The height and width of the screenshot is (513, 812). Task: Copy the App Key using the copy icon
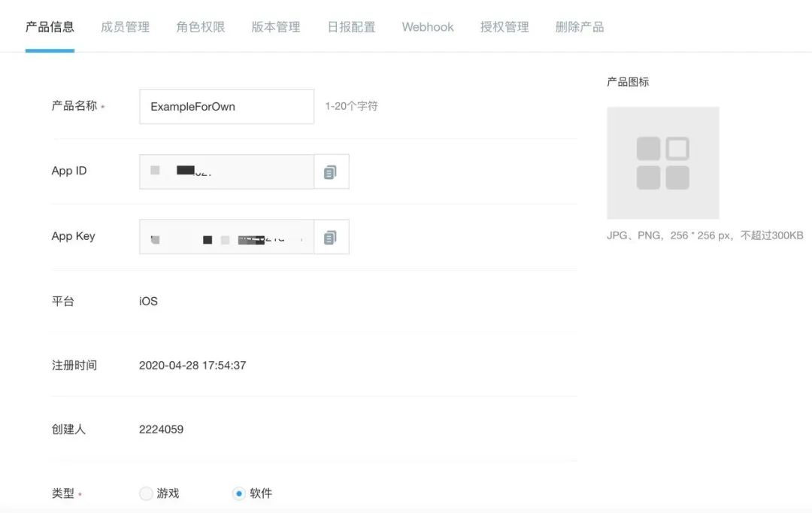pyautogui.click(x=332, y=236)
